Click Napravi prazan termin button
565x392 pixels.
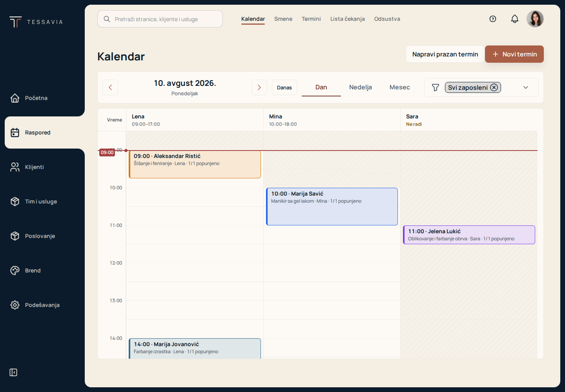tap(445, 54)
